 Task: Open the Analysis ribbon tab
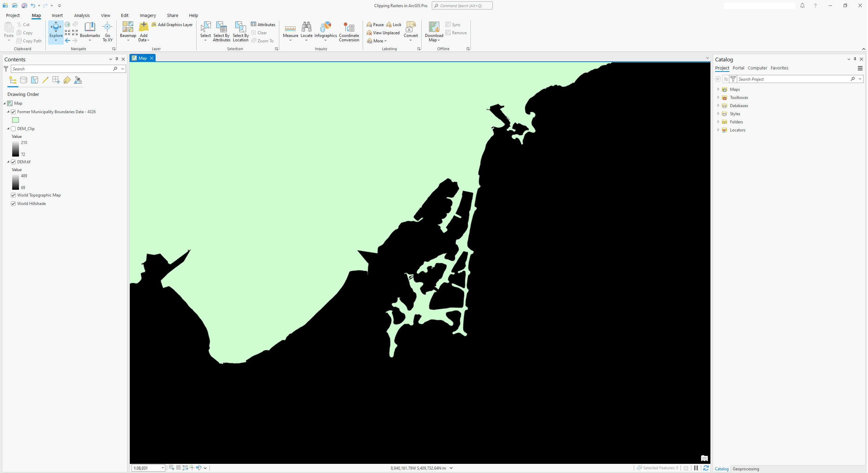pos(82,15)
